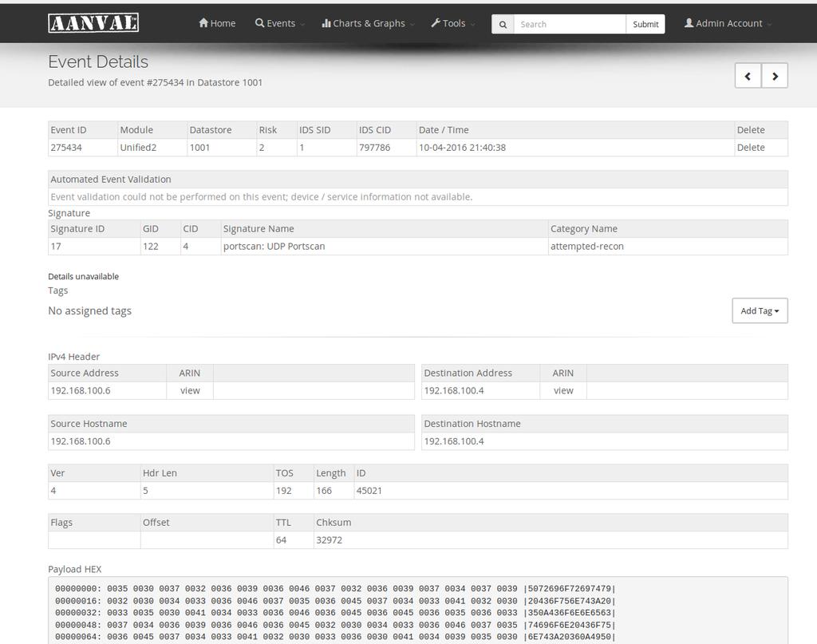The image size is (817, 644).
Task: Click the date 10-04-2016 21:40:38
Action: (462, 148)
